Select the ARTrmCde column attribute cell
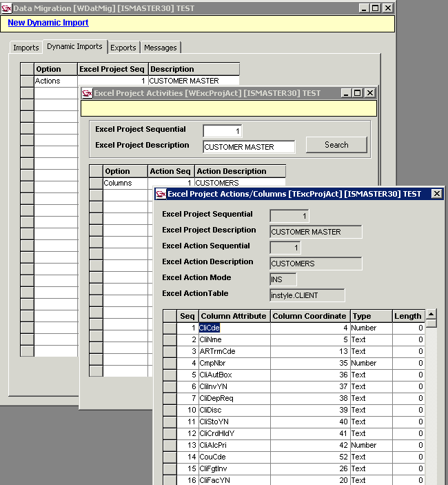448x485 pixels. [234, 351]
